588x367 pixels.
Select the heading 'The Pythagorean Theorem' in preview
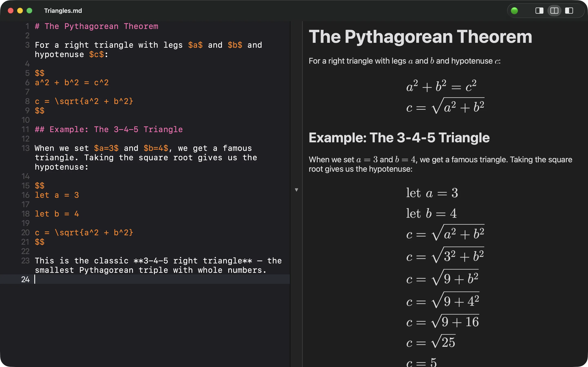click(420, 36)
